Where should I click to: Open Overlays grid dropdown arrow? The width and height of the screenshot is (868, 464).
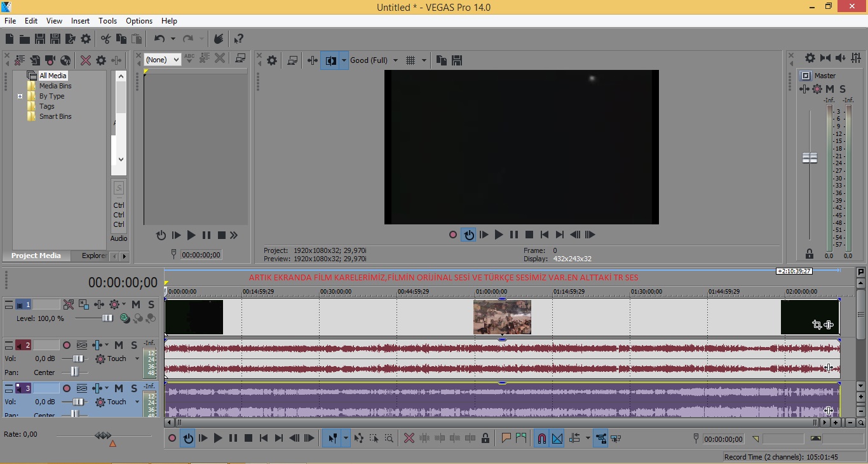click(424, 60)
